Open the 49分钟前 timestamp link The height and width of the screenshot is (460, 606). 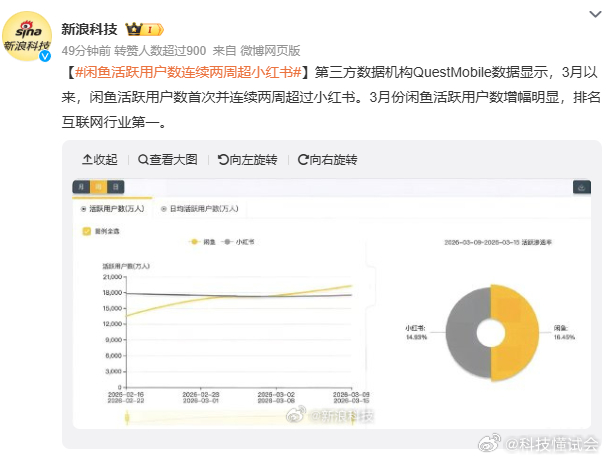86,51
